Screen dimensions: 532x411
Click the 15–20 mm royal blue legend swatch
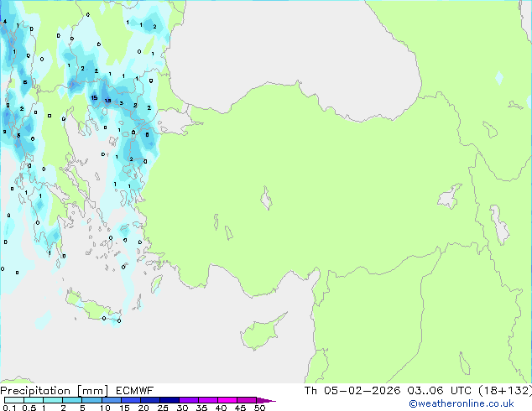coord(131,400)
